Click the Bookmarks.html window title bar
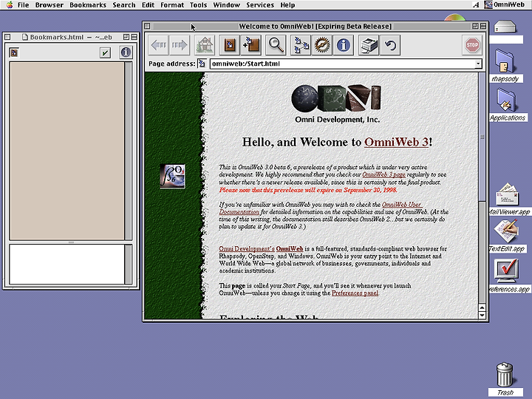This screenshot has width=532, height=399. pos(71,37)
